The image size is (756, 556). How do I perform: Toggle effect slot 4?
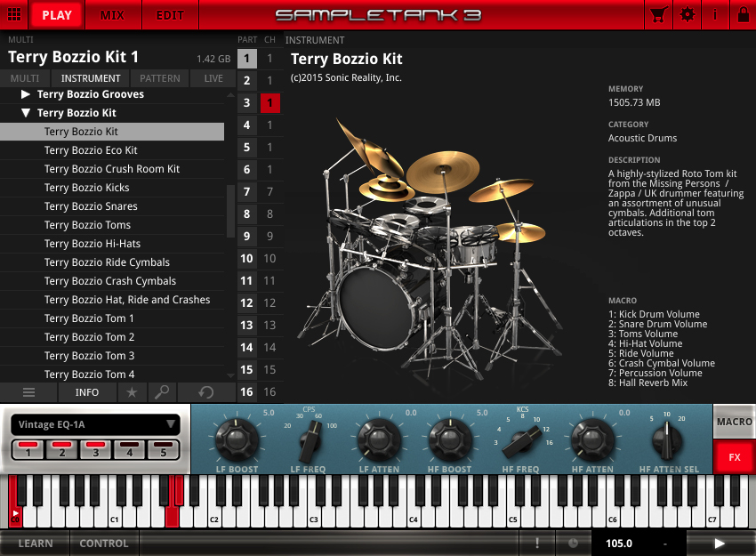point(129,449)
